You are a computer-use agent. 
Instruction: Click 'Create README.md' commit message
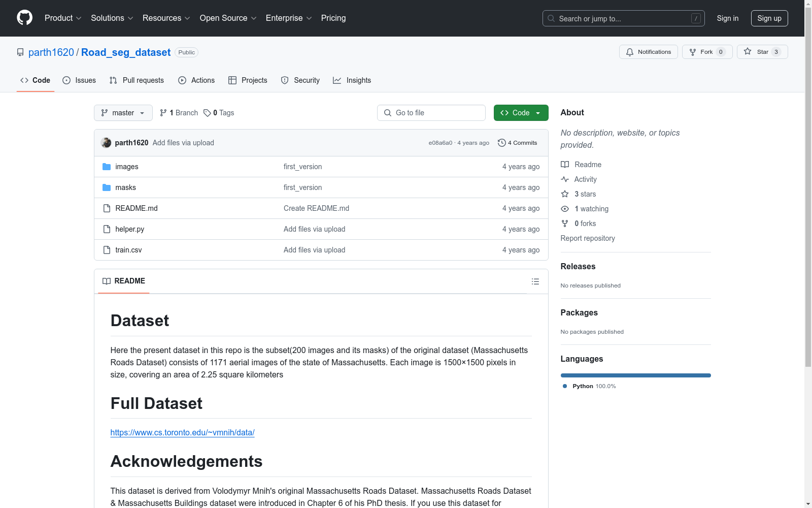(316, 208)
